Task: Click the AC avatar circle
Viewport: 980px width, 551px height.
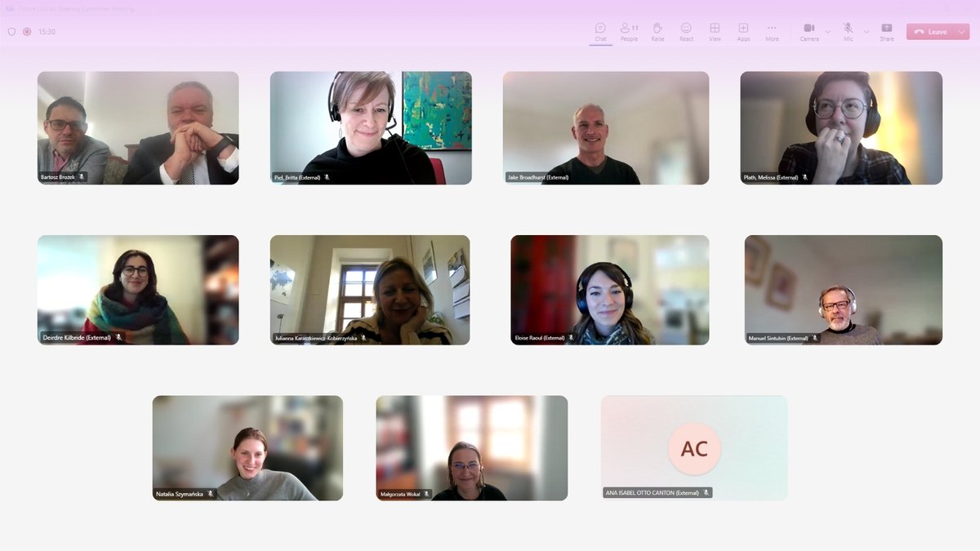Action: click(694, 448)
